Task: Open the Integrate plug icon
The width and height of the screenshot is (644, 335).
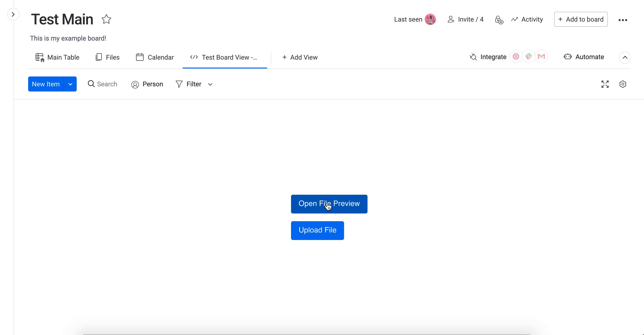Action: point(473,57)
